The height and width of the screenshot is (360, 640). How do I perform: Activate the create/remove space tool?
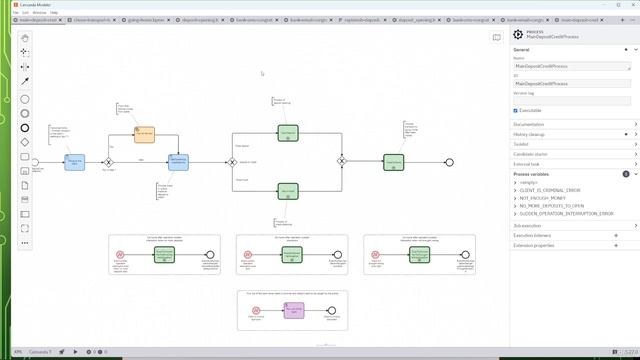pos(25,67)
